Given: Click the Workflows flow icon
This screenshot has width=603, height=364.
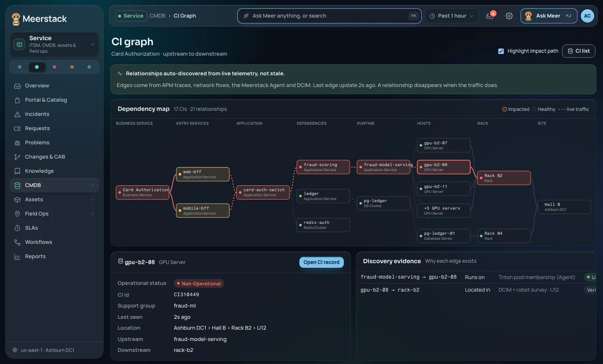Looking at the screenshot, I should (17, 242).
